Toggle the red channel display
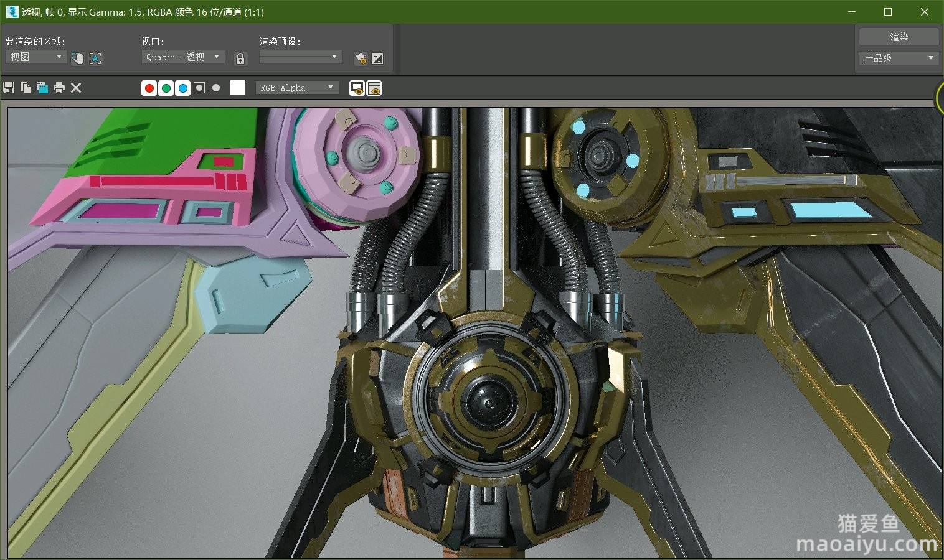 pos(149,88)
